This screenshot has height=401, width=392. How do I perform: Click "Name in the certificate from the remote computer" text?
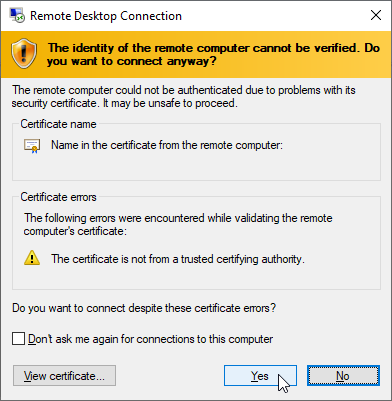tap(167, 145)
